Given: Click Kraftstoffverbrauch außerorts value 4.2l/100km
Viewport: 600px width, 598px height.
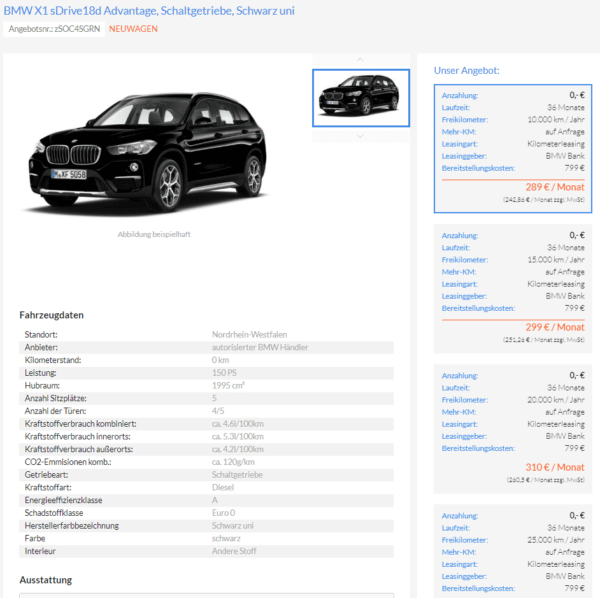Looking at the screenshot, I should point(238,449).
